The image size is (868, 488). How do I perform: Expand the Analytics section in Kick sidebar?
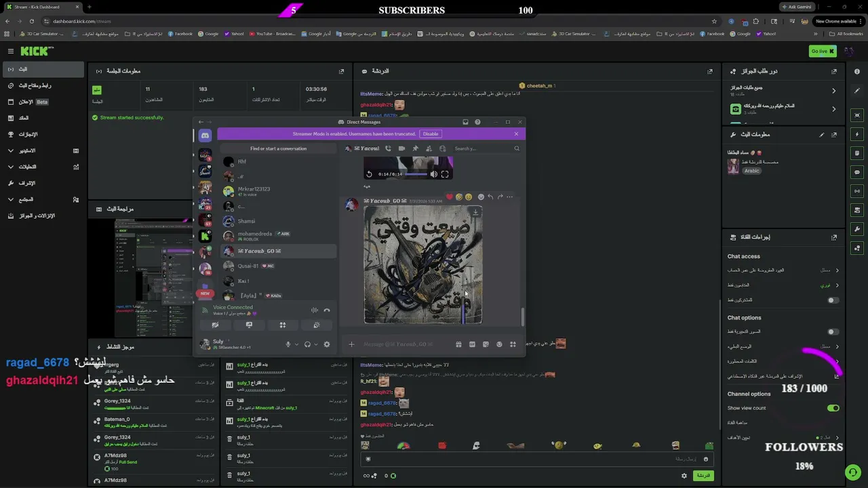point(10,167)
